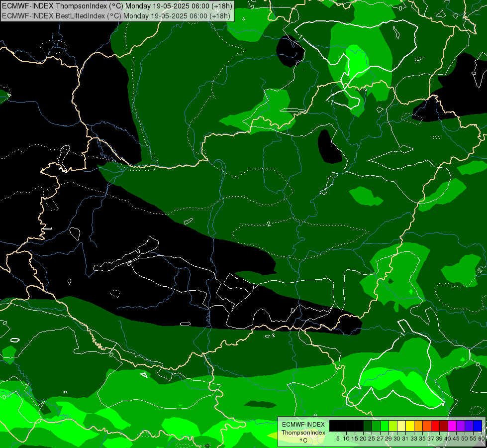Click the legend tick value 30
487x448 pixels.
coord(397,439)
